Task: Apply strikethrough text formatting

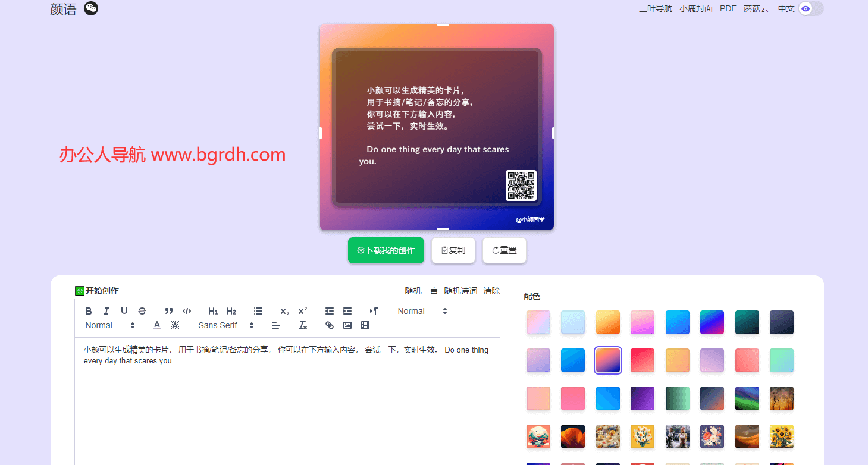Action: pos(142,311)
